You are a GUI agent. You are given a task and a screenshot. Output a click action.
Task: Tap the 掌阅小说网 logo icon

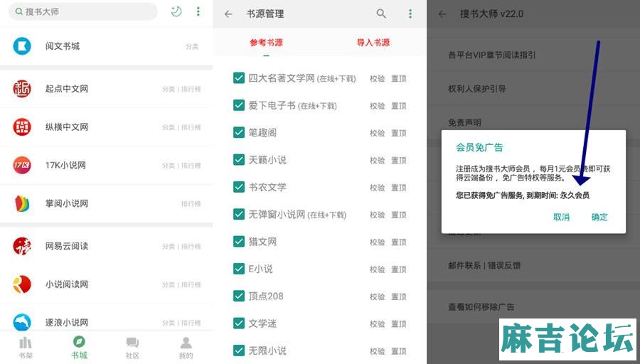tap(22, 203)
